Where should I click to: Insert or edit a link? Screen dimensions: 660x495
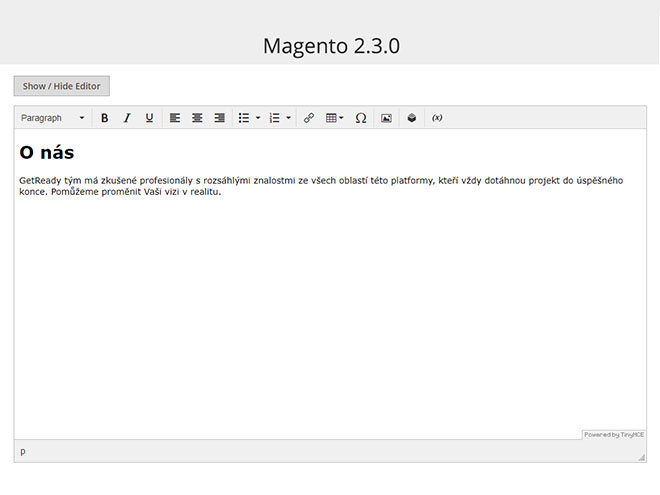[309, 118]
